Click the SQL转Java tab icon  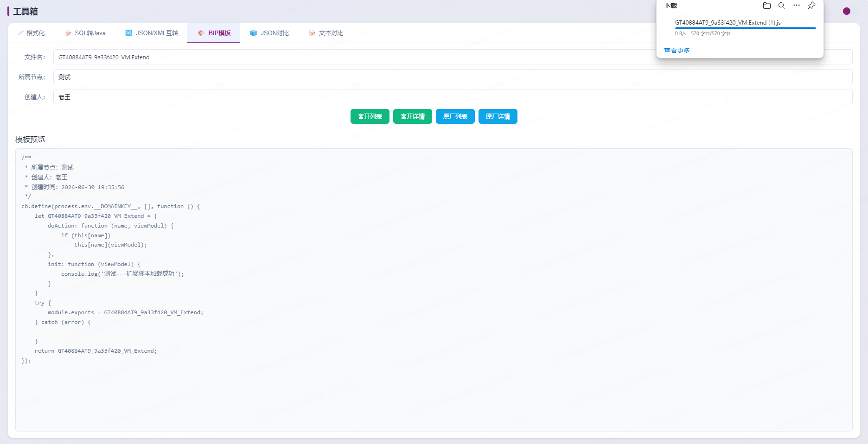68,33
